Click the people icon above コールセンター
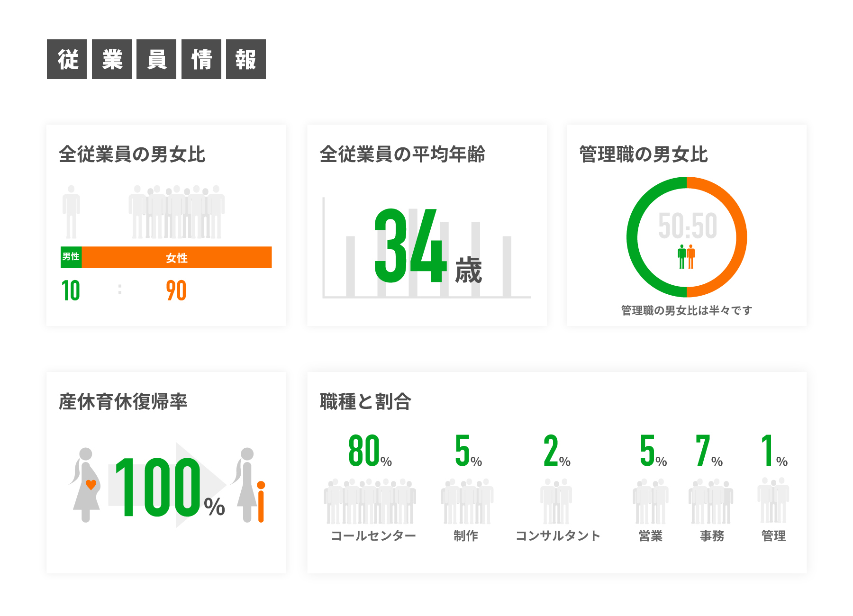The width and height of the screenshot is (853, 616). tap(370, 501)
